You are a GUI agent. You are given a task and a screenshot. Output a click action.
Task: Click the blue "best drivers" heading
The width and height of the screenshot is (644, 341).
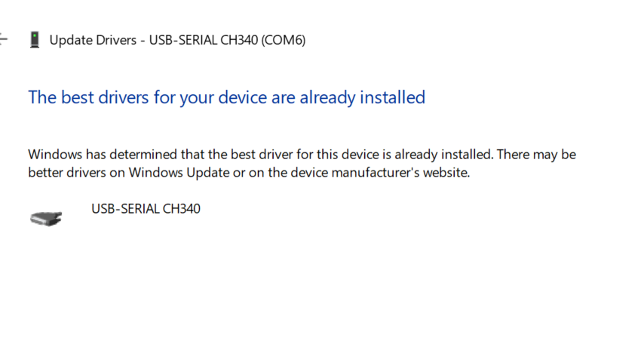click(x=226, y=97)
